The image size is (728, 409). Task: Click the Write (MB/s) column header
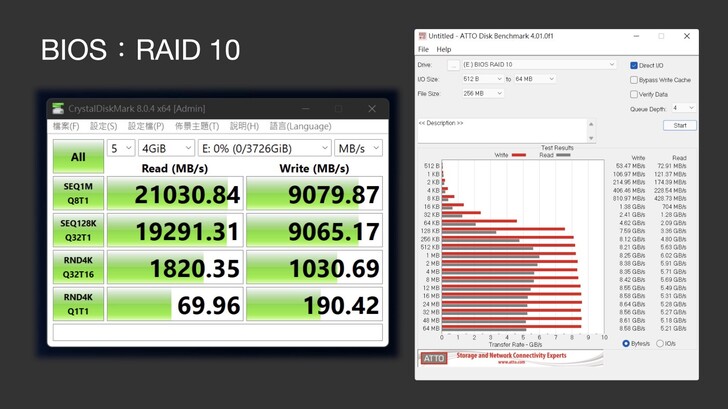(x=314, y=168)
